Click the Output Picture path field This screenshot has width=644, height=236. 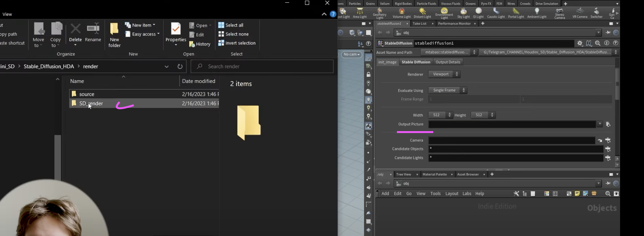point(512,124)
